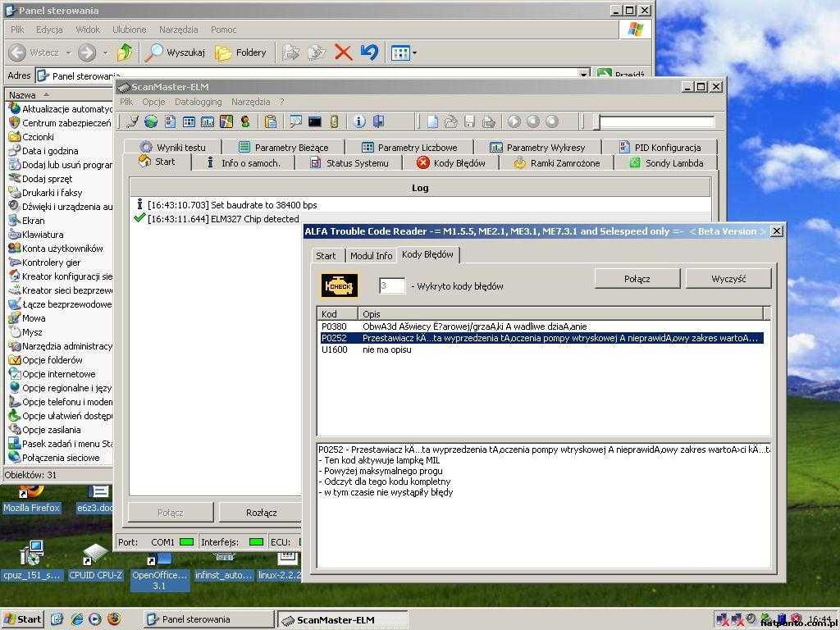Click the blue info circle toolbar icon
This screenshot has width=840, height=630.
coord(359,121)
